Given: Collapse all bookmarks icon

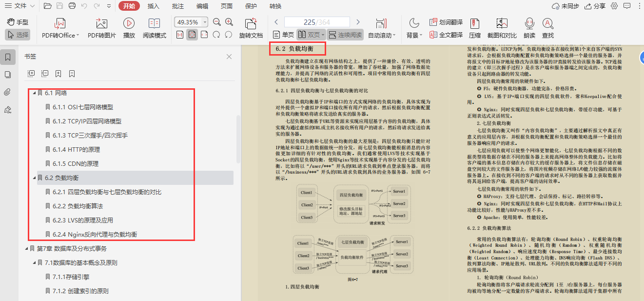Looking at the screenshot, I should point(45,74).
